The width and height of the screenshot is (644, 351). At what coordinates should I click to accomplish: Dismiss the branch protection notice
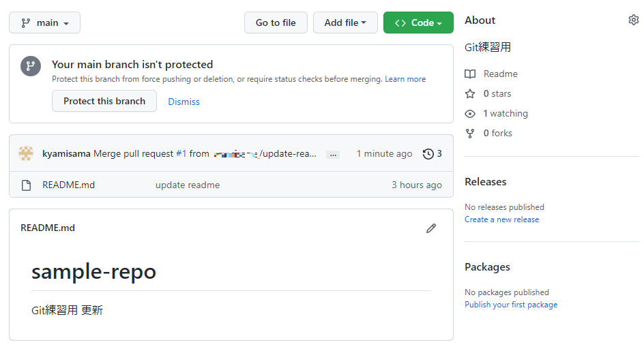(x=184, y=102)
